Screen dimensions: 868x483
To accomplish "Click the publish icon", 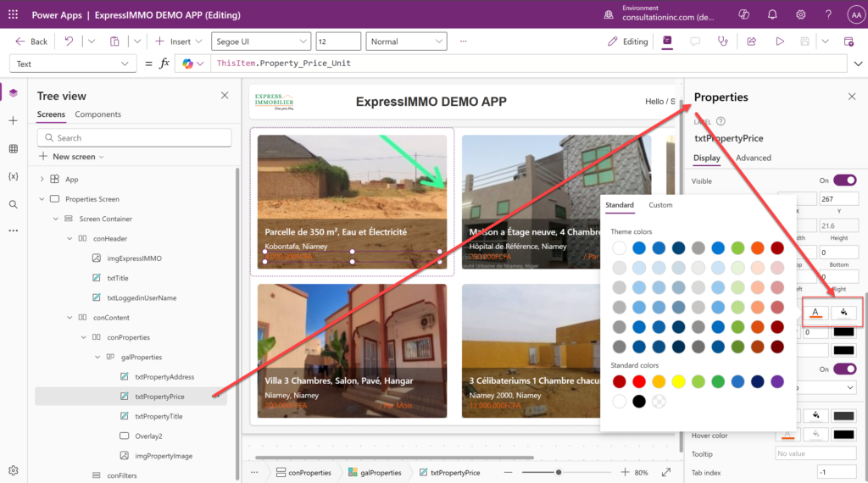I will tap(849, 42).
